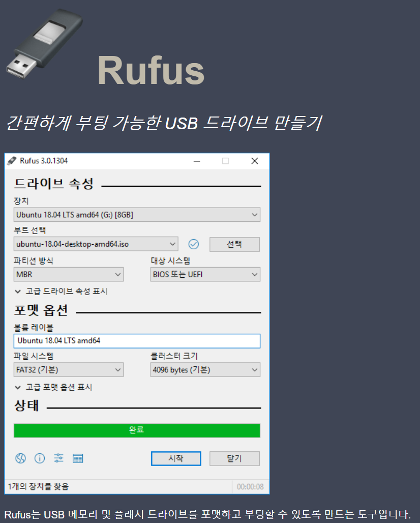
Task: Click the 시작 button
Action: point(176,458)
